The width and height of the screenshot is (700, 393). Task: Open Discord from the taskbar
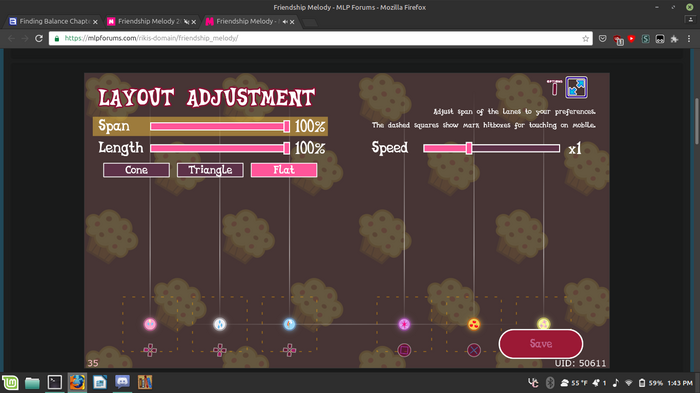[122, 382]
